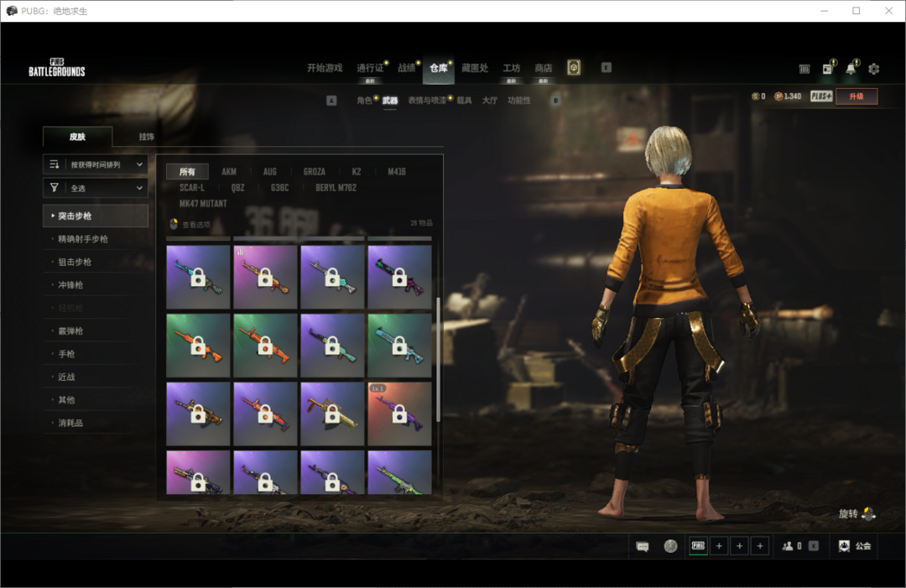Click the friends icon in bottom bar

(788, 546)
